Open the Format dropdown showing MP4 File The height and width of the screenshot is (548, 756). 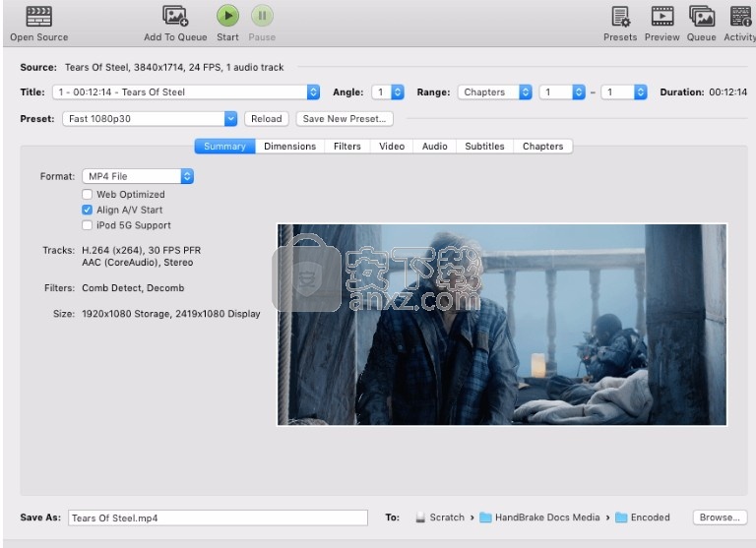tap(138, 176)
